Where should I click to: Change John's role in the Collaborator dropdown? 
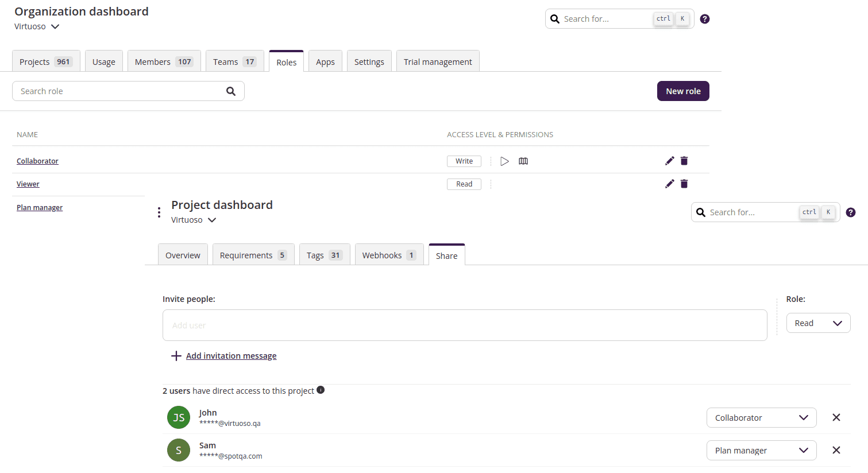[x=761, y=418]
